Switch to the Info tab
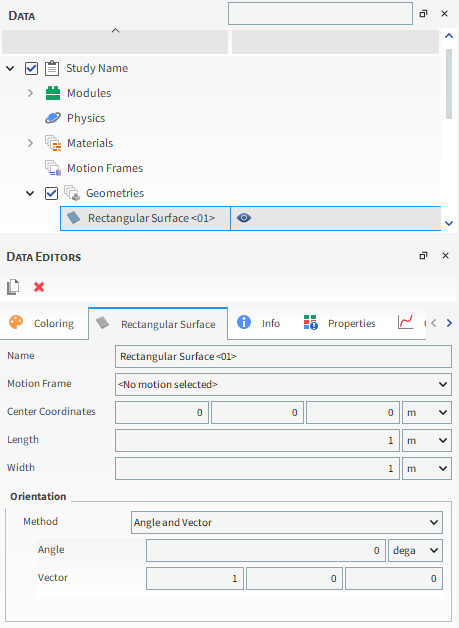 [x=259, y=323]
